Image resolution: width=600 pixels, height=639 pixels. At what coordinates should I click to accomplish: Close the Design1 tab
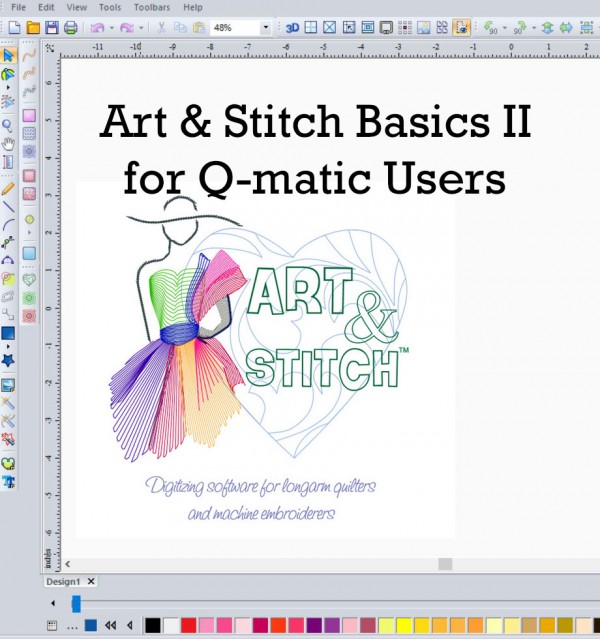[91, 581]
